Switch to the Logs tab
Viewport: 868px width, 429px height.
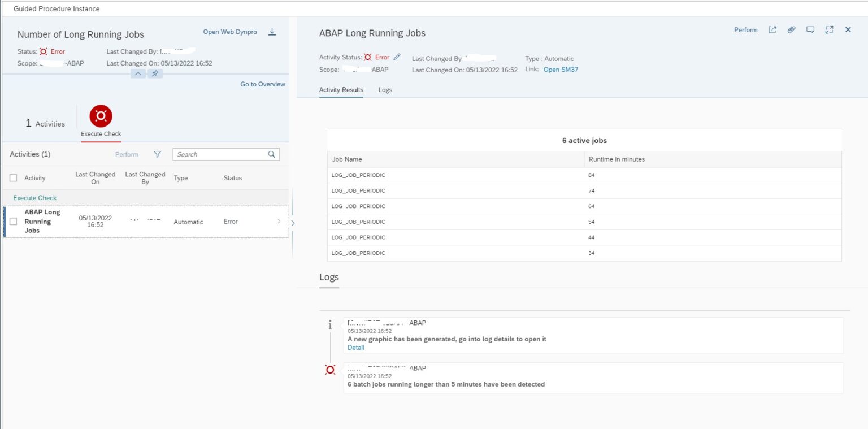coord(385,89)
